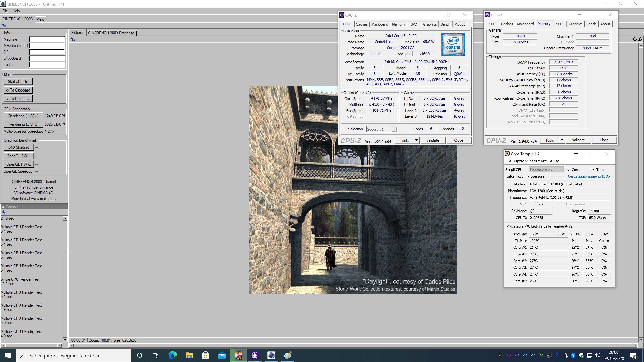Click Windows Security shield tray icon
This screenshot has height=362, width=644.
pos(581,355)
